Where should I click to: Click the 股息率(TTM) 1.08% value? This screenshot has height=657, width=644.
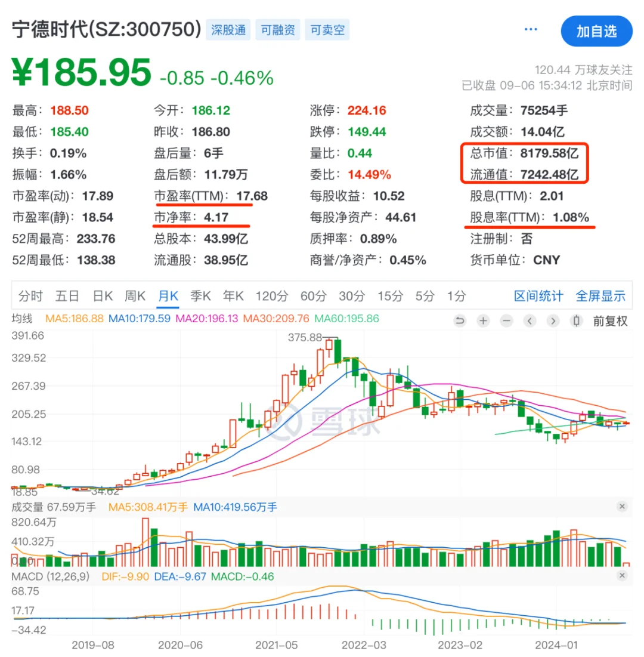pos(571,217)
